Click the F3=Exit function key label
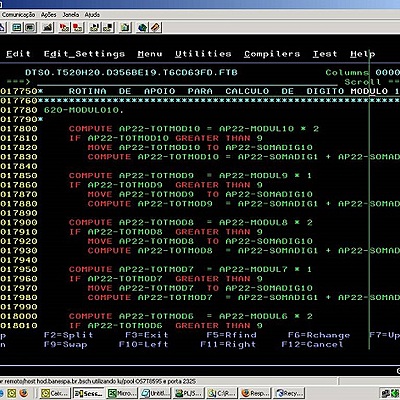400x400 pixels. tap(147, 335)
